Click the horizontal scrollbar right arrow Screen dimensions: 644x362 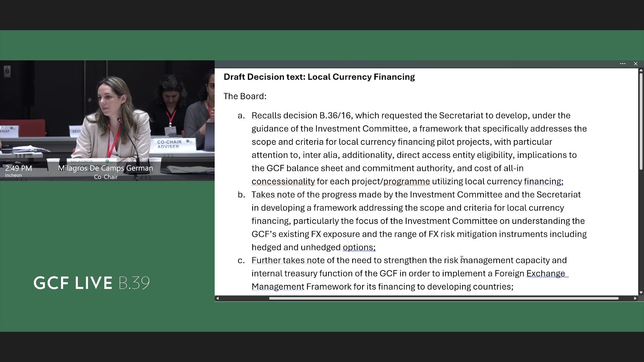[x=635, y=298]
